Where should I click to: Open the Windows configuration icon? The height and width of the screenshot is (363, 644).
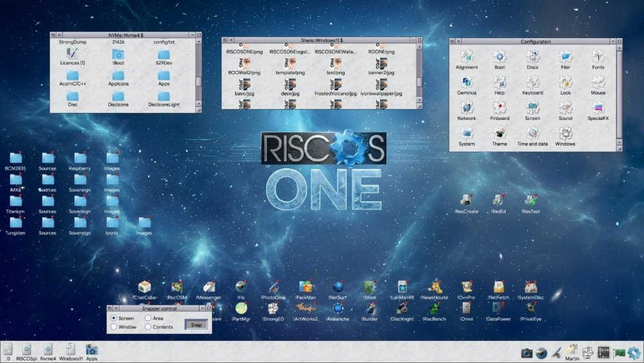pyautogui.click(x=565, y=137)
